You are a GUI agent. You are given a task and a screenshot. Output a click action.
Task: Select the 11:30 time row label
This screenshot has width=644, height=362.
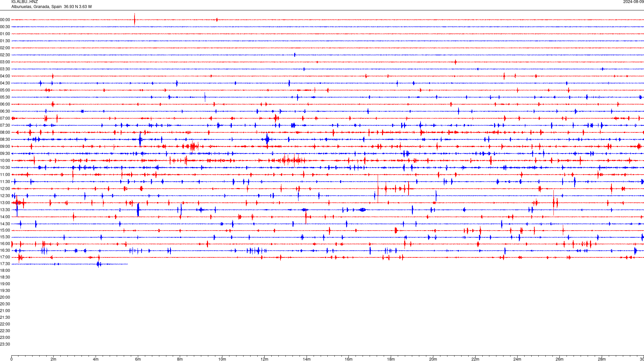coord(5,182)
